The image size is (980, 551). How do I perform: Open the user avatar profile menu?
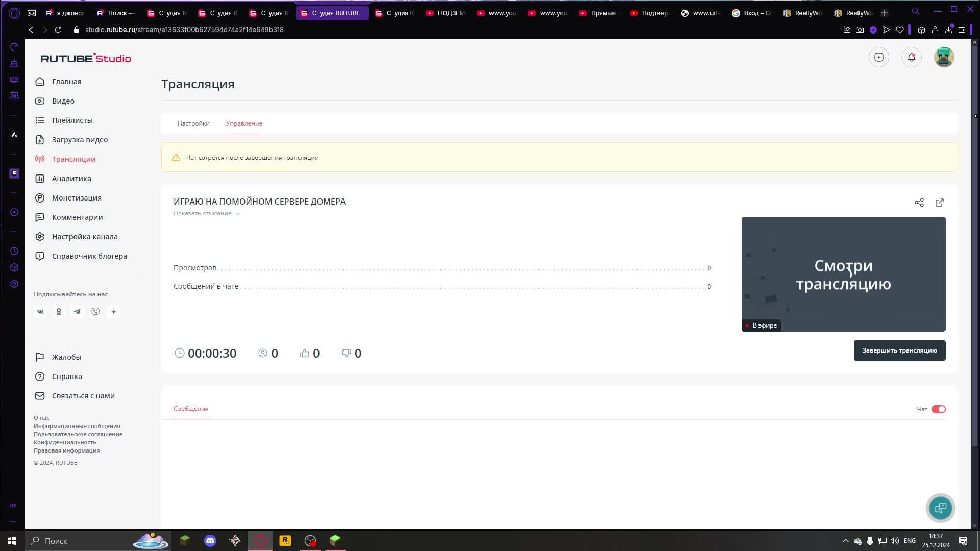pyautogui.click(x=944, y=57)
